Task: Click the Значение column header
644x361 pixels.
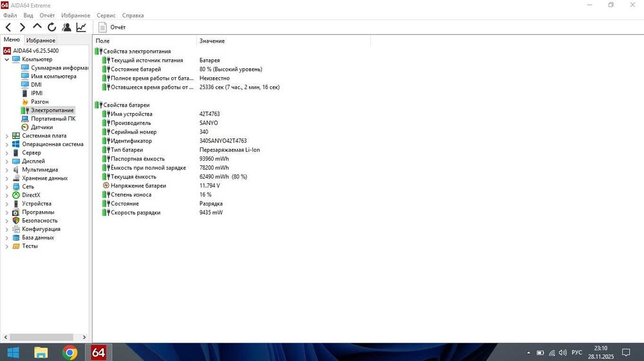Action: [x=283, y=41]
